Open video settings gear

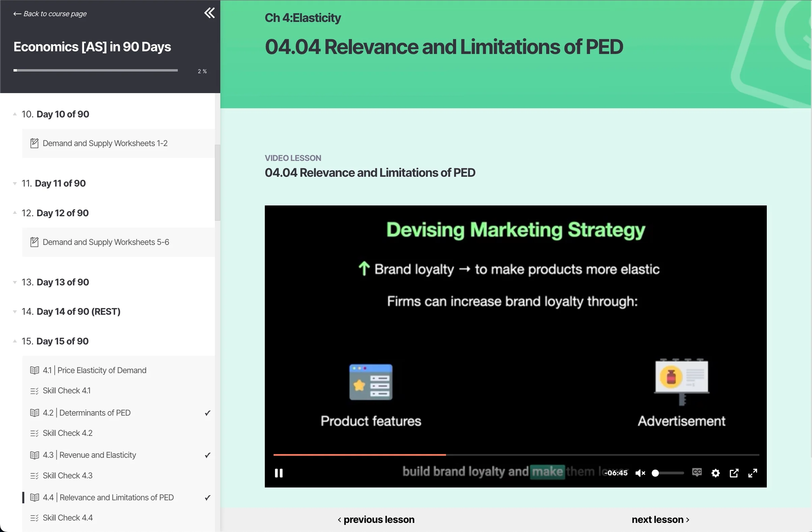(716, 473)
